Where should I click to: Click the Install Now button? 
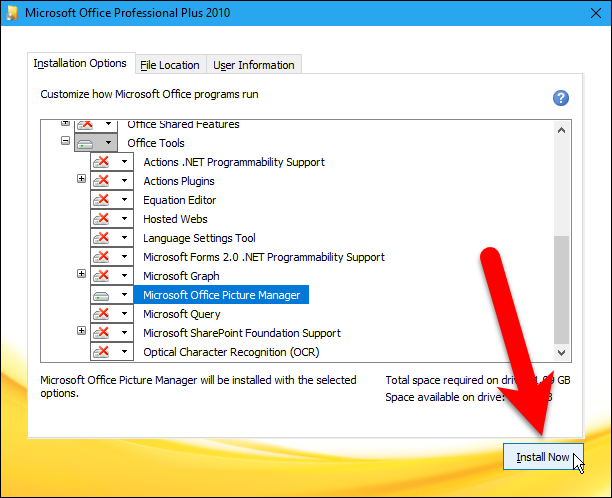[x=543, y=457]
